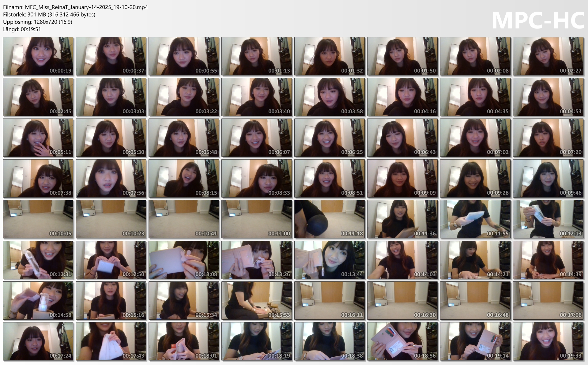Click the frame timestamped 00:16:11
This screenshot has width=588, height=365.
pos(330,300)
